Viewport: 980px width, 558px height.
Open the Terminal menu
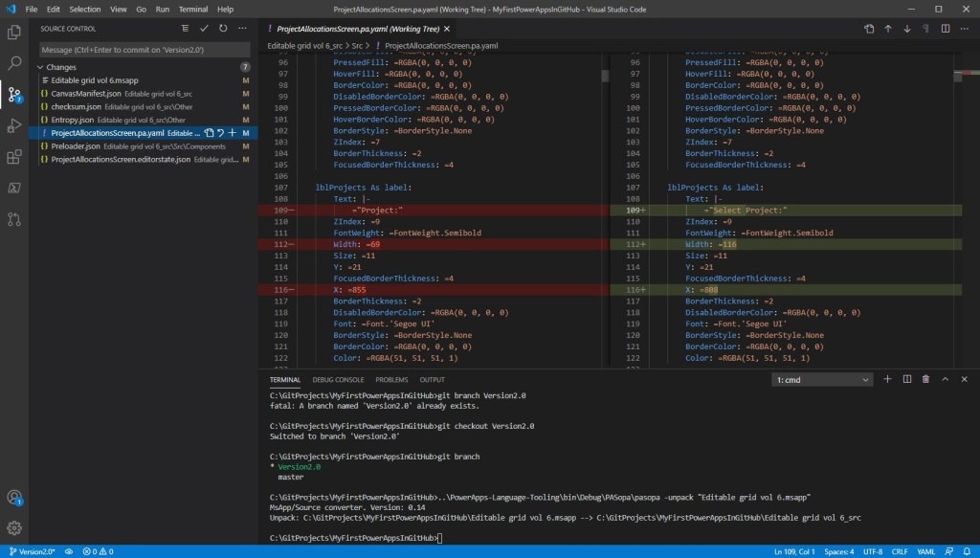(192, 9)
